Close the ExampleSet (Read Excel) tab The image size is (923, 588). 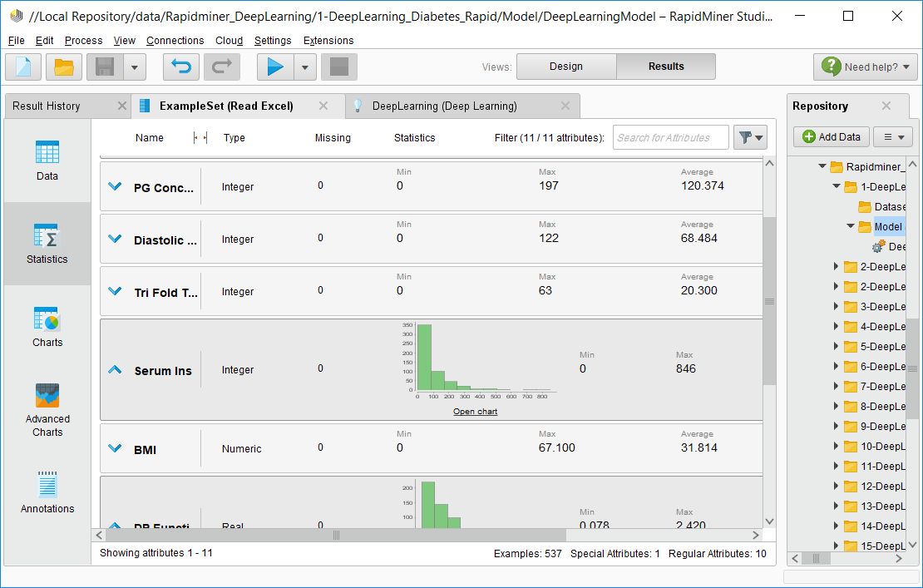pyautogui.click(x=323, y=106)
